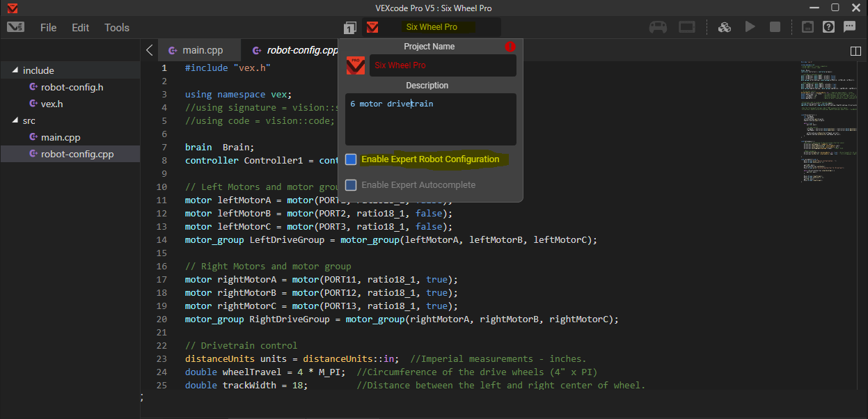Toggle split editor view icon
868x419 pixels.
click(x=856, y=51)
